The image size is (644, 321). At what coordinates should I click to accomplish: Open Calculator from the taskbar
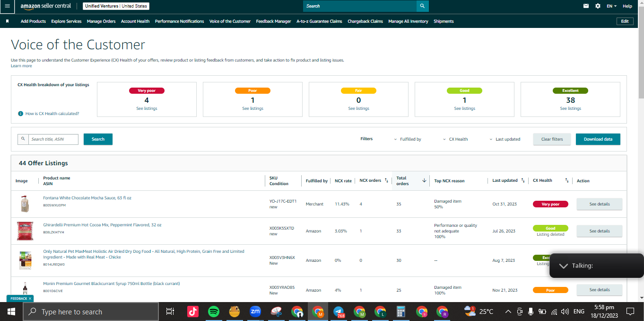(x=401, y=312)
